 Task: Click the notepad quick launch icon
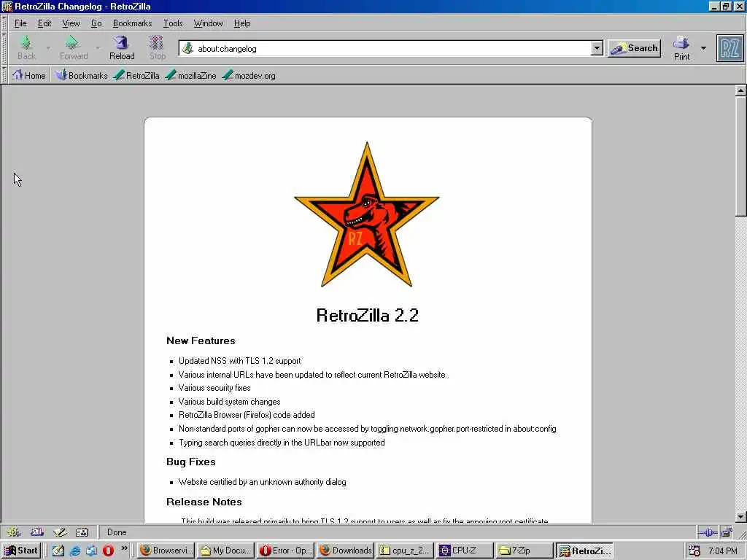pyautogui.click(x=58, y=551)
